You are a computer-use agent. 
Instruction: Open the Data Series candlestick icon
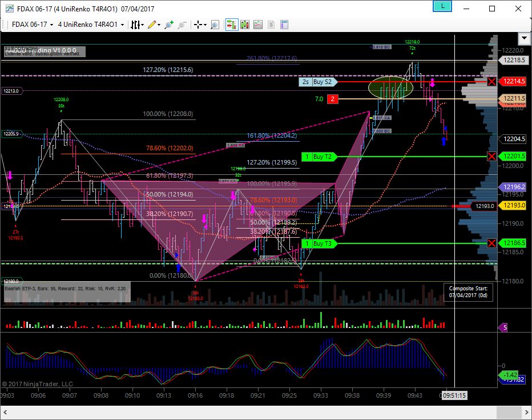245,25
